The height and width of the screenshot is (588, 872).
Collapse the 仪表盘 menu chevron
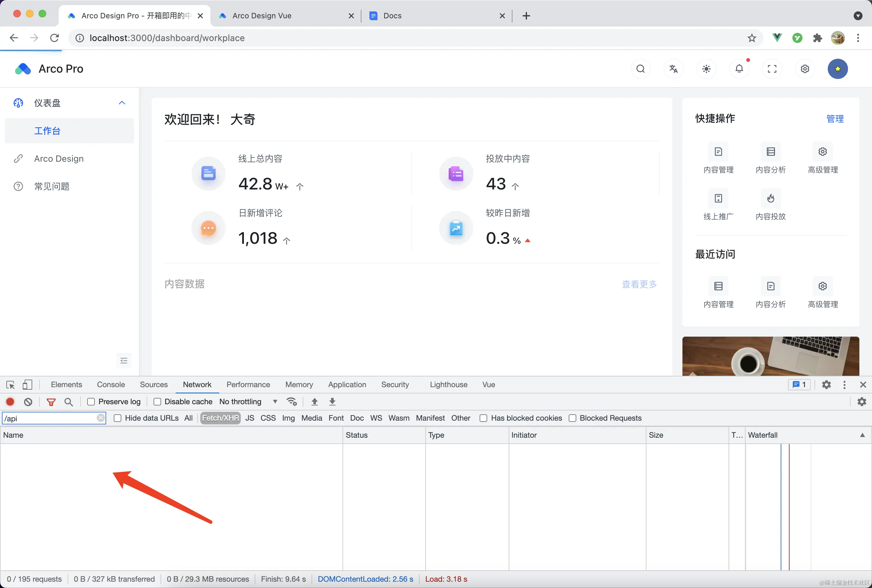coord(122,103)
